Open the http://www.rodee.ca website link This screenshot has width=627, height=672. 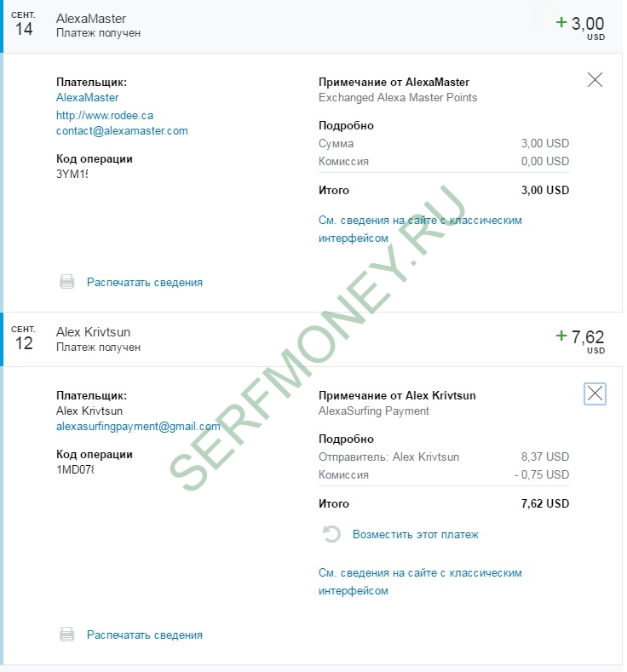tap(105, 115)
